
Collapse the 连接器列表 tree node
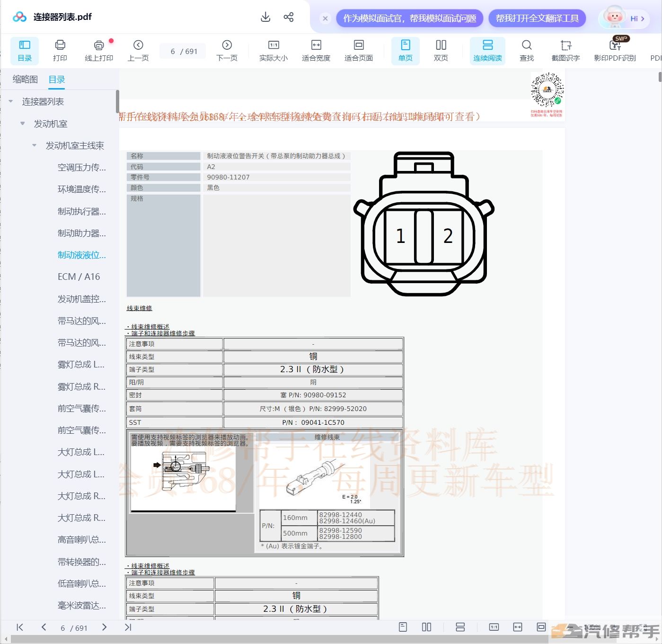click(11, 101)
